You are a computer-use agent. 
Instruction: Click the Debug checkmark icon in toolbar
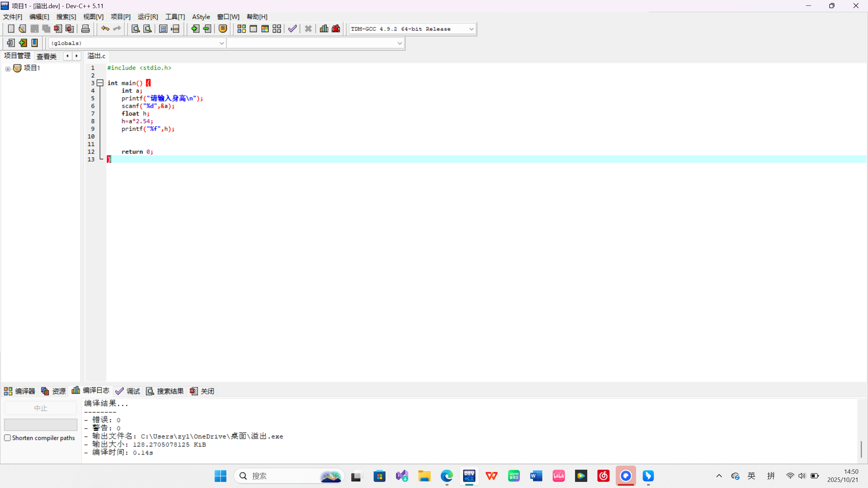coord(292,29)
